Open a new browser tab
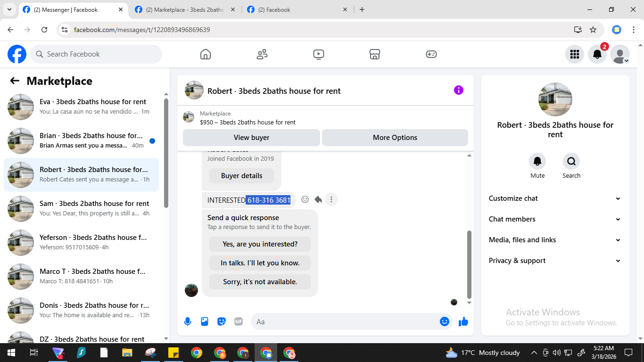This screenshot has height=362, width=644. (x=362, y=9)
